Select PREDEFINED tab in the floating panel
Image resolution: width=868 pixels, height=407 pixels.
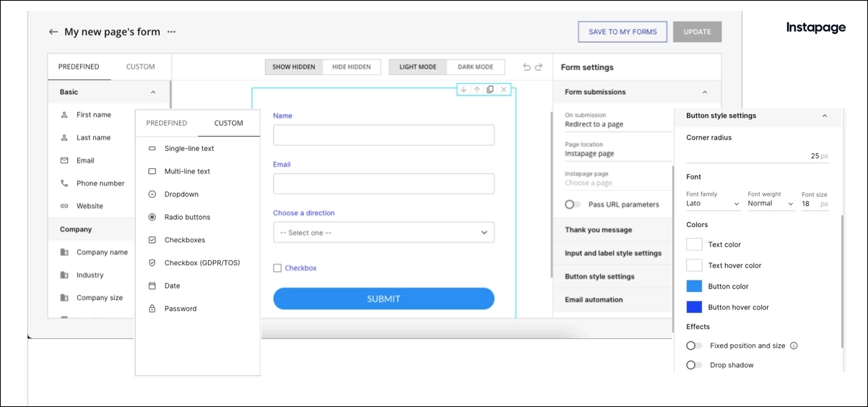pyautogui.click(x=167, y=123)
